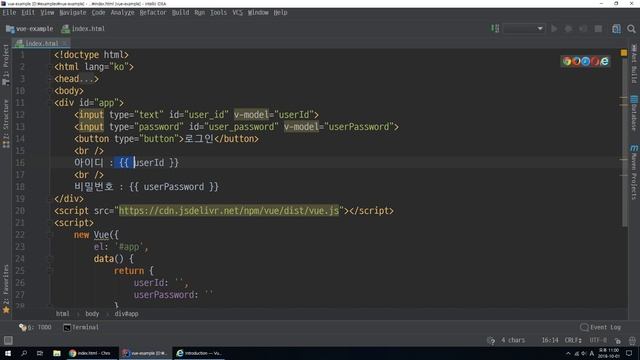Click the input language indicator in system tray
Image resolution: width=640 pixels, height=360 pixels.
592,353
